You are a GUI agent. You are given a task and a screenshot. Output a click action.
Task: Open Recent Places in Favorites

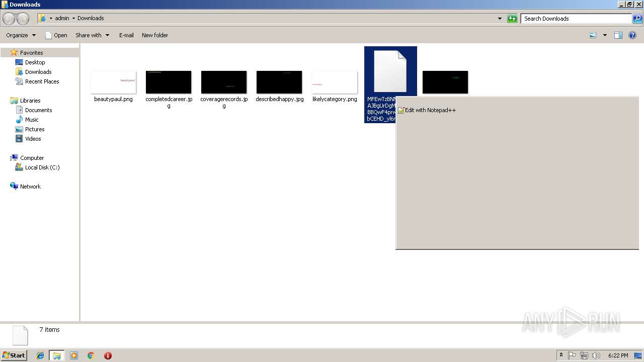tap(42, 81)
